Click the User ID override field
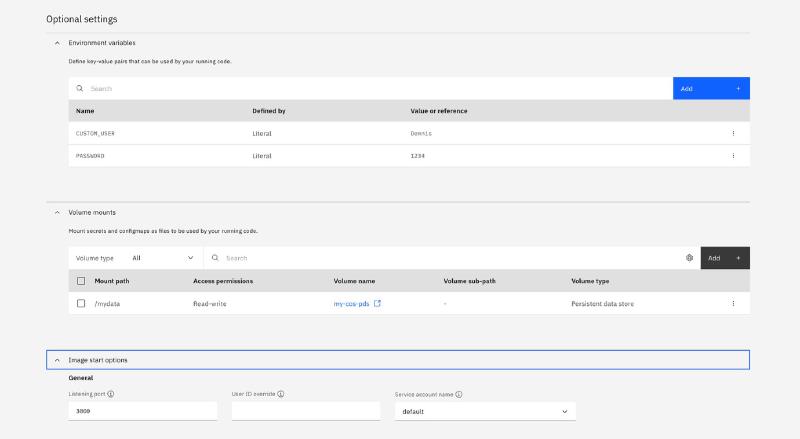800x439 pixels. 306,411
